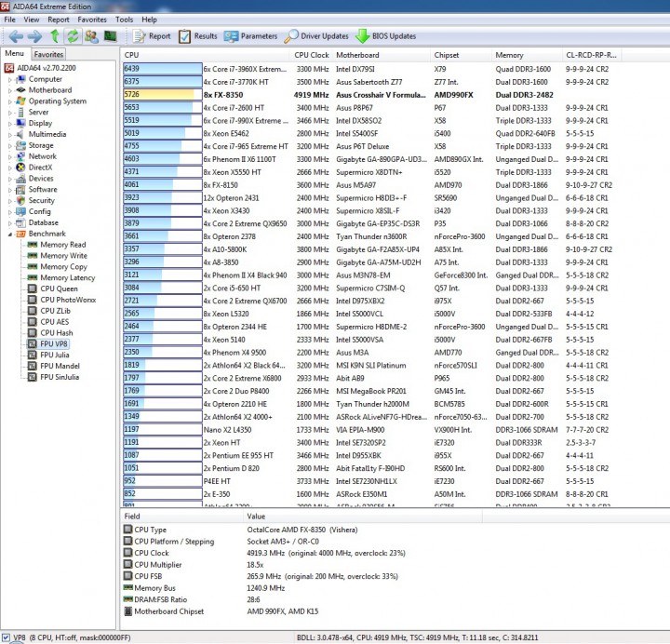
Task: Expand the Motherboard tree node
Action: [x=10, y=90]
